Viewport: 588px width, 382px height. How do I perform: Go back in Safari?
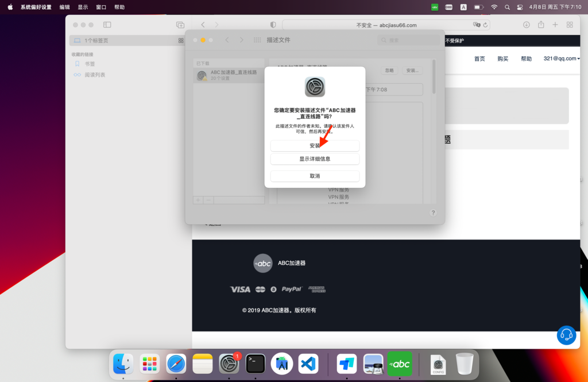[203, 25]
